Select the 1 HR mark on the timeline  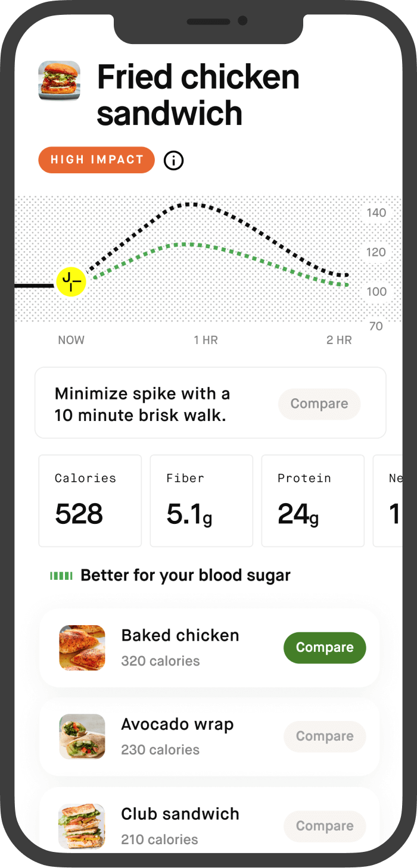point(207,340)
